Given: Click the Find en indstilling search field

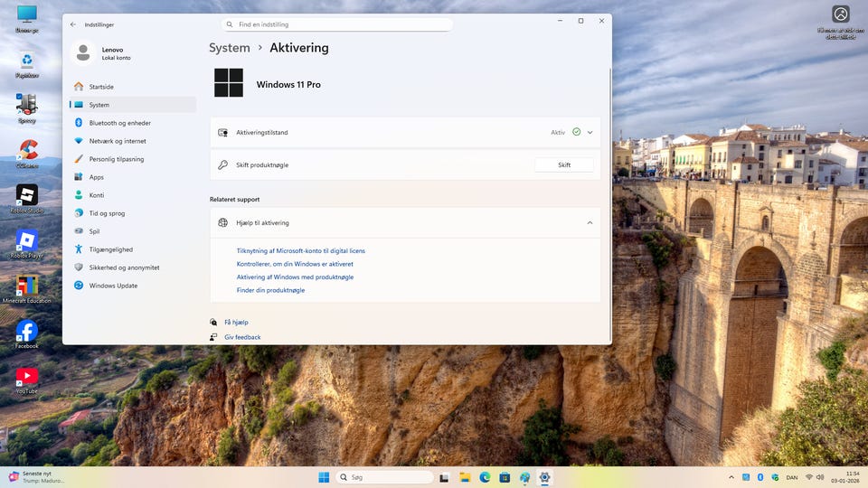Looking at the screenshot, I should point(336,24).
